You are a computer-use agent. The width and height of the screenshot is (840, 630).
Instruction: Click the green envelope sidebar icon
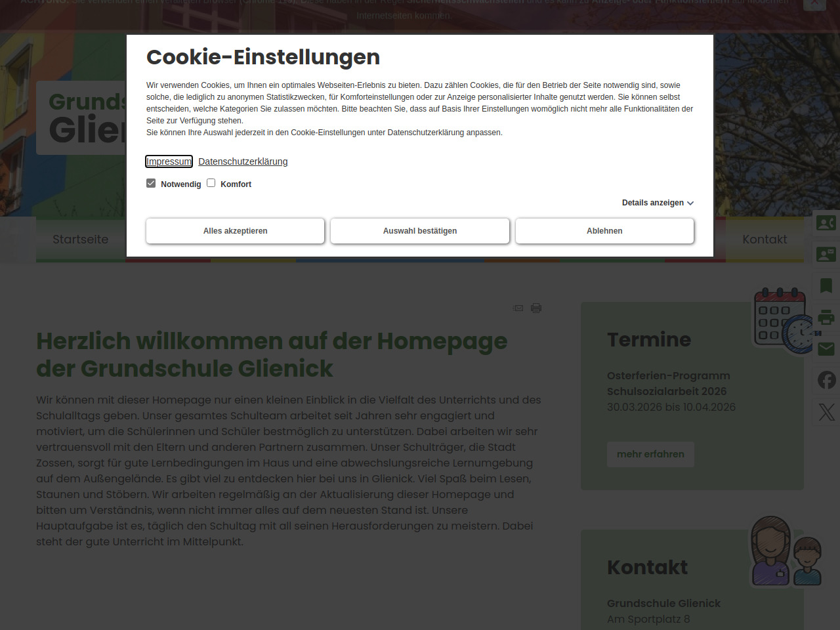826,348
